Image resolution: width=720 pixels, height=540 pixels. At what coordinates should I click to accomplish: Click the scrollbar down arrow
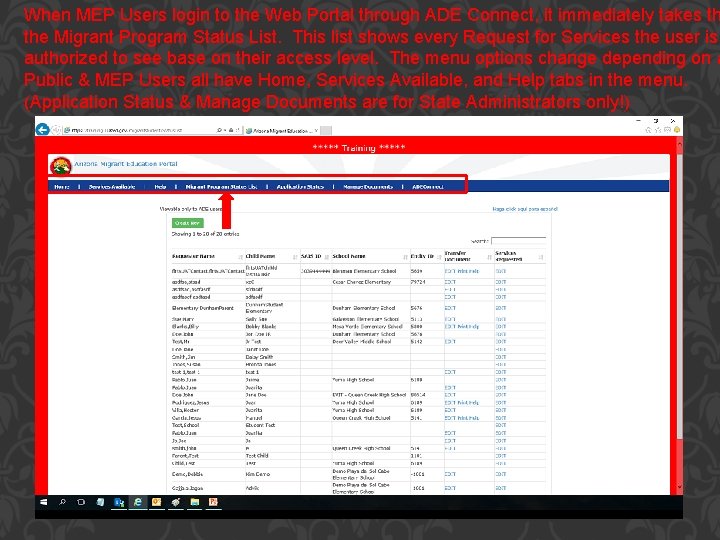[680, 486]
